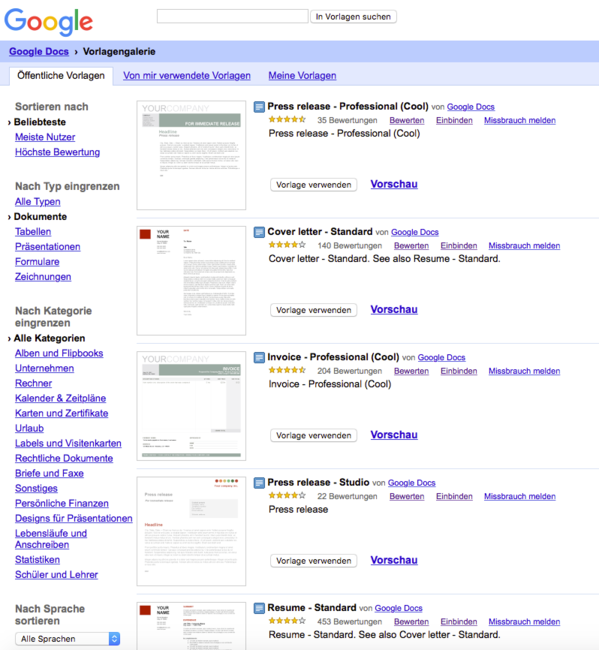The height and width of the screenshot is (650, 599).
Task: Open Von mir verwendete Vorlagen tab
Action: tap(187, 76)
